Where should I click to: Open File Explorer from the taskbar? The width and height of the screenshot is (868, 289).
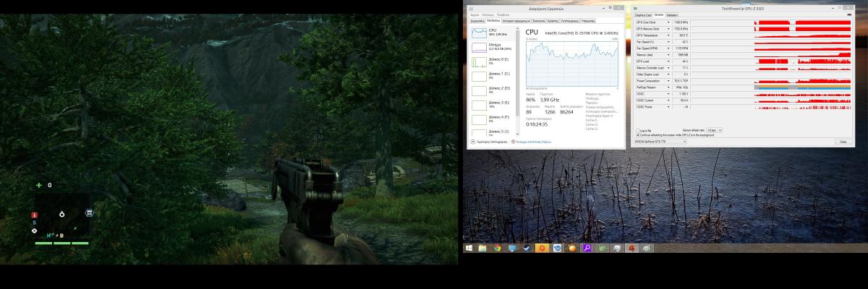(x=482, y=248)
